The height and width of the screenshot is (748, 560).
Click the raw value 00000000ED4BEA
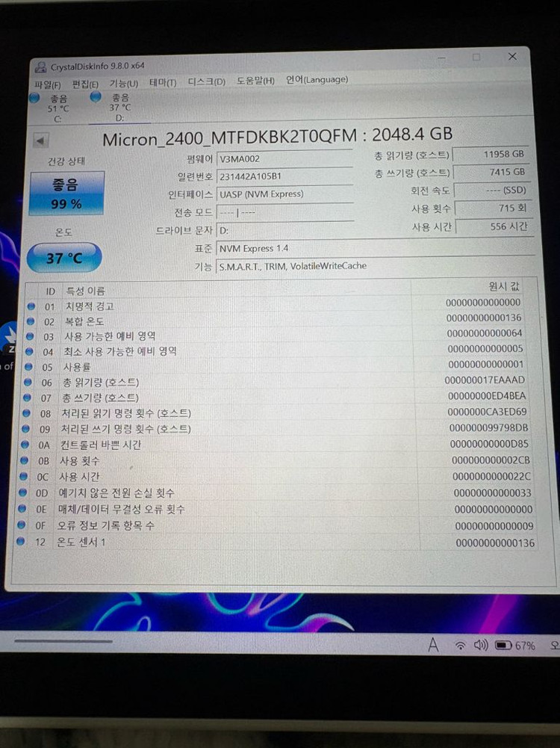click(487, 396)
